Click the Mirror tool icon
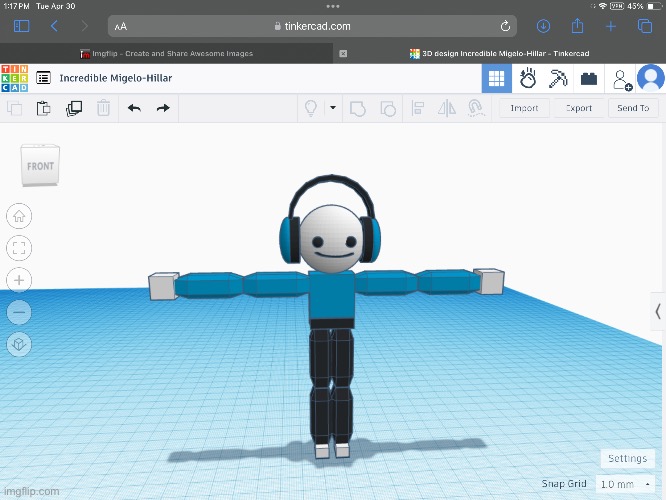 click(x=447, y=108)
